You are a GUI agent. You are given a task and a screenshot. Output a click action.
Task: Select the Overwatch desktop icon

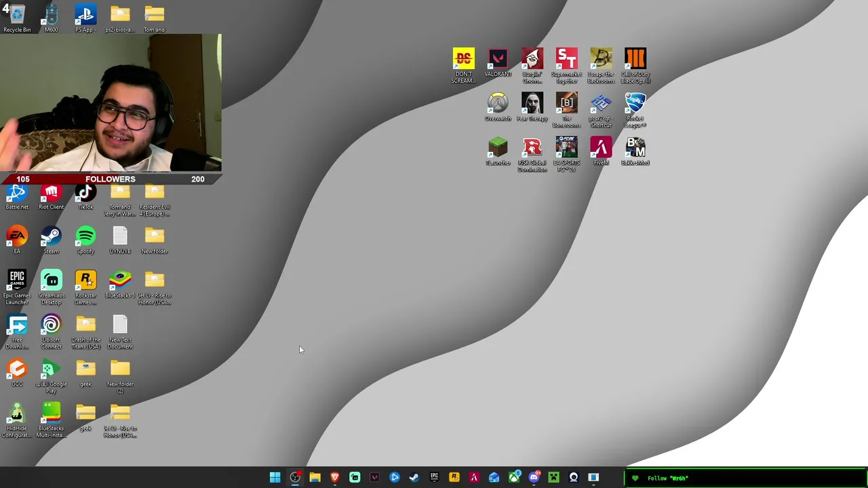[x=498, y=107]
